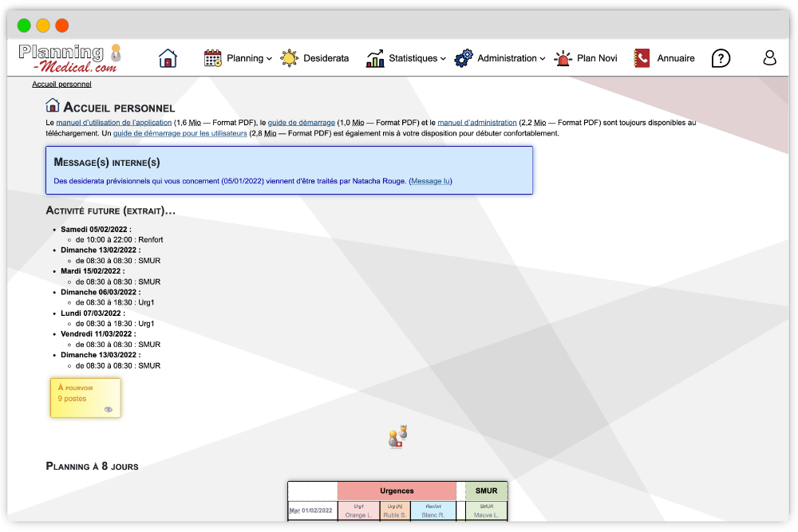Click the doctors icon above Planning à 8 jours

pos(398,435)
